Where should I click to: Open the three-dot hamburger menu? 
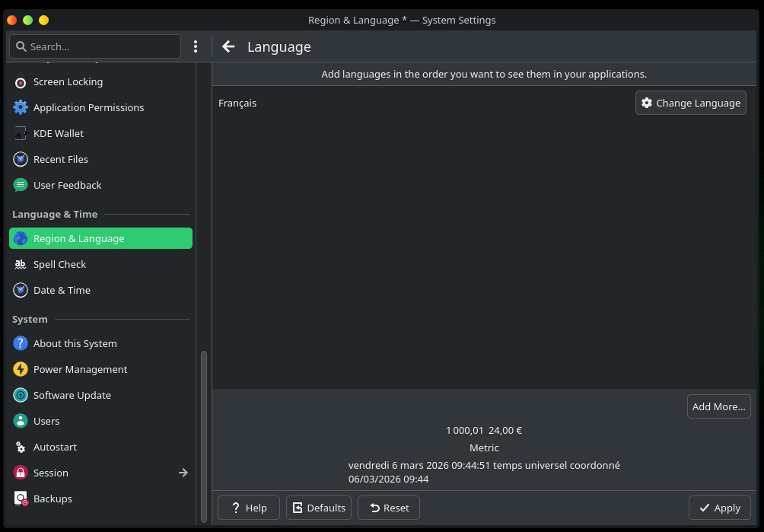196,47
